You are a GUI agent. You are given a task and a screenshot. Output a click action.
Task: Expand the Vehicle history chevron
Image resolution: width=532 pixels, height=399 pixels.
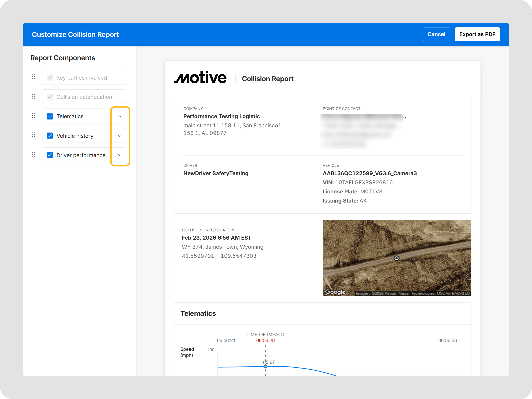pyautogui.click(x=120, y=136)
